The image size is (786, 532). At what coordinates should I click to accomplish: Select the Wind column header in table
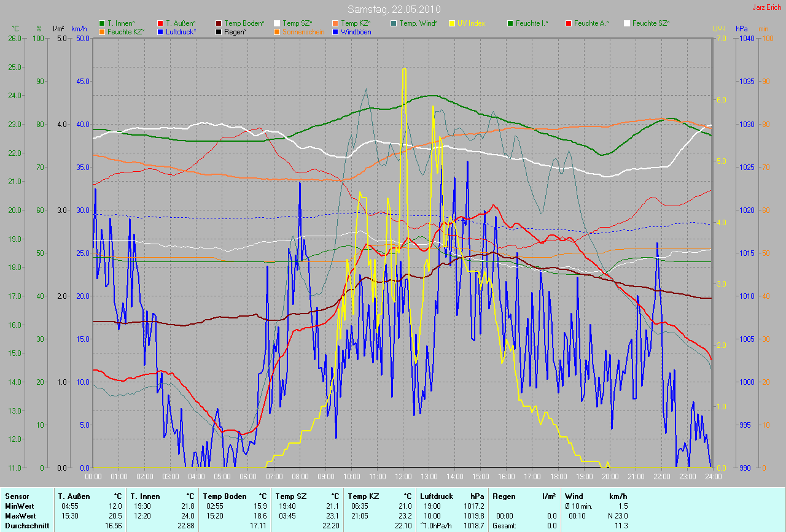point(574,496)
